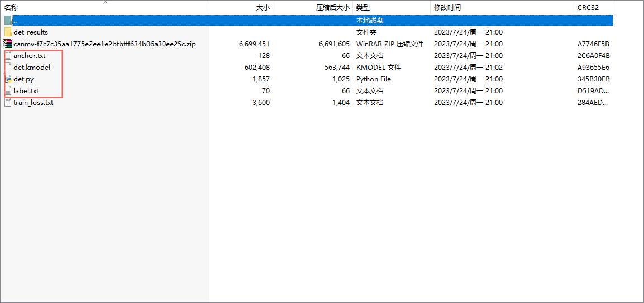644x303 pixels.
Task: Select the canmv zip file name
Action: [105, 44]
